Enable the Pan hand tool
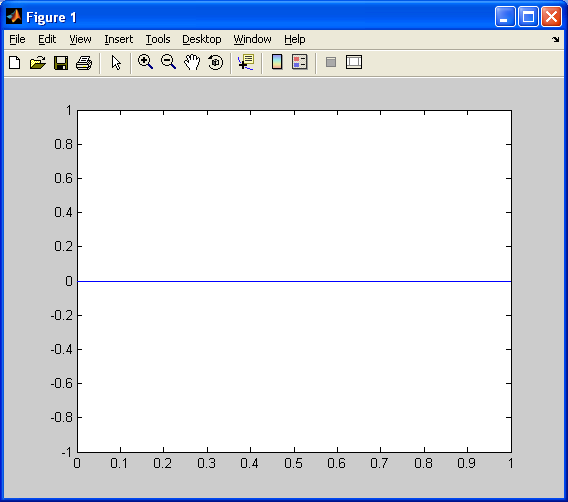The image size is (568, 502). 192,62
